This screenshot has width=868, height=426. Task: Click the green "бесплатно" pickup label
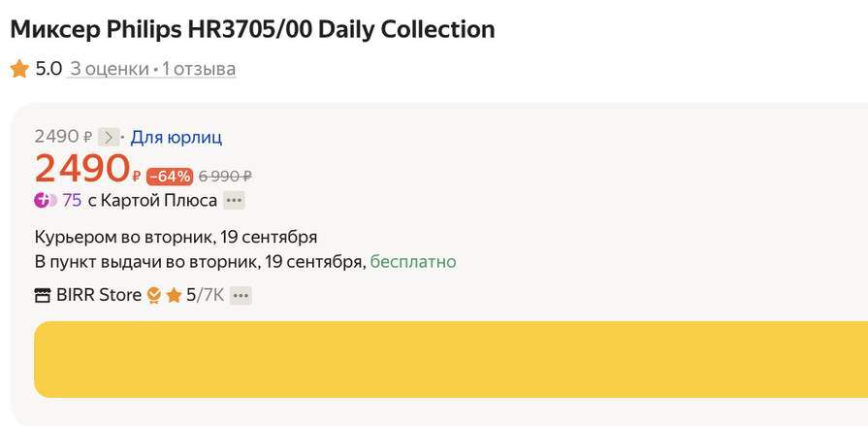click(413, 262)
